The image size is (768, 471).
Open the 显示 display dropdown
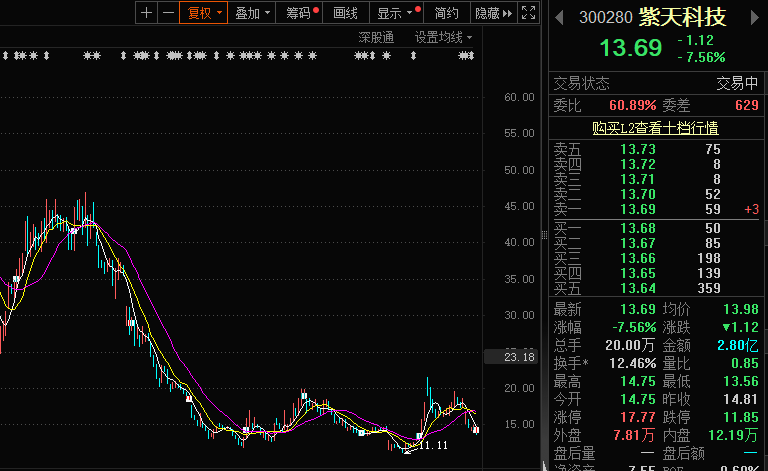pos(396,13)
